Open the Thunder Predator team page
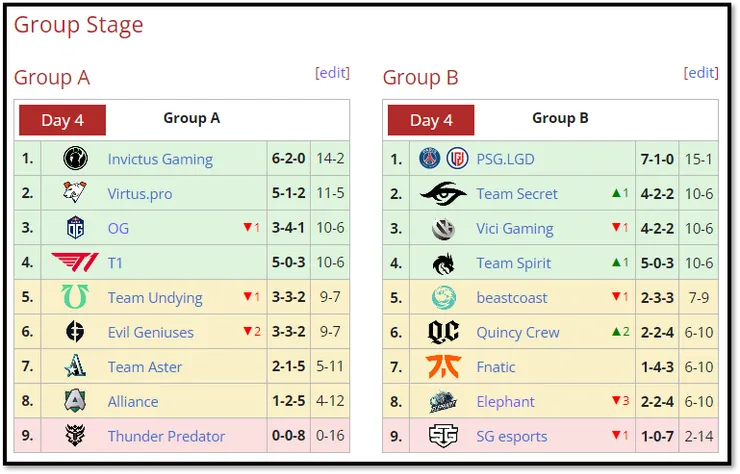The image size is (740, 474). click(x=166, y=436)
